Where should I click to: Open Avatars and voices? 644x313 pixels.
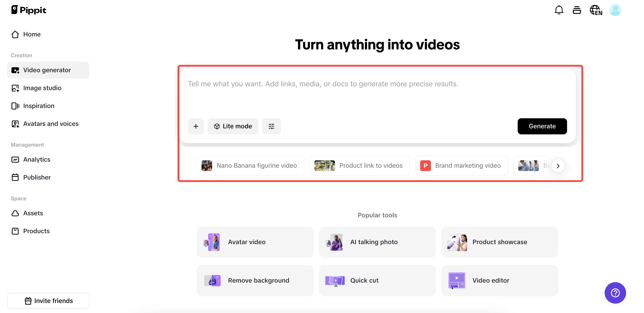[51, 123]
